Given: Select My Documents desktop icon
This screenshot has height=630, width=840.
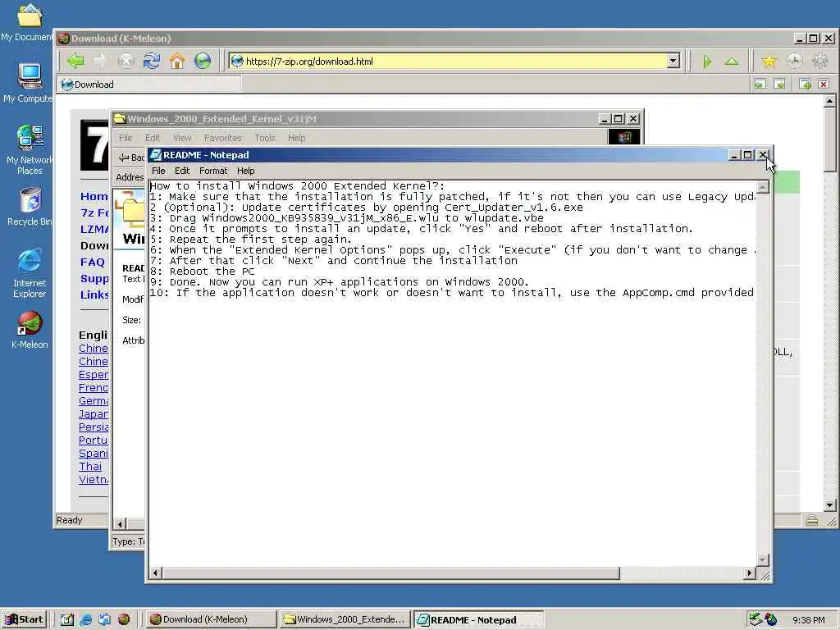Looking at the screenshot, I should (28, 22).
